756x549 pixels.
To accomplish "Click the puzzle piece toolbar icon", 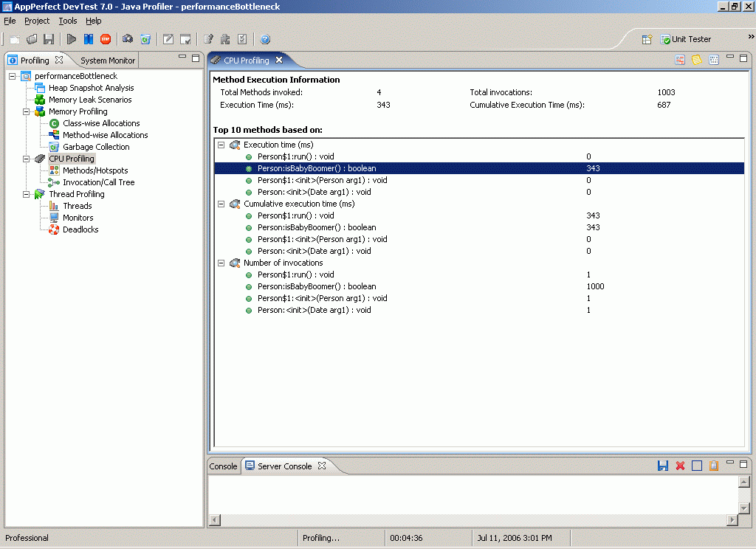I will (225, 40).
